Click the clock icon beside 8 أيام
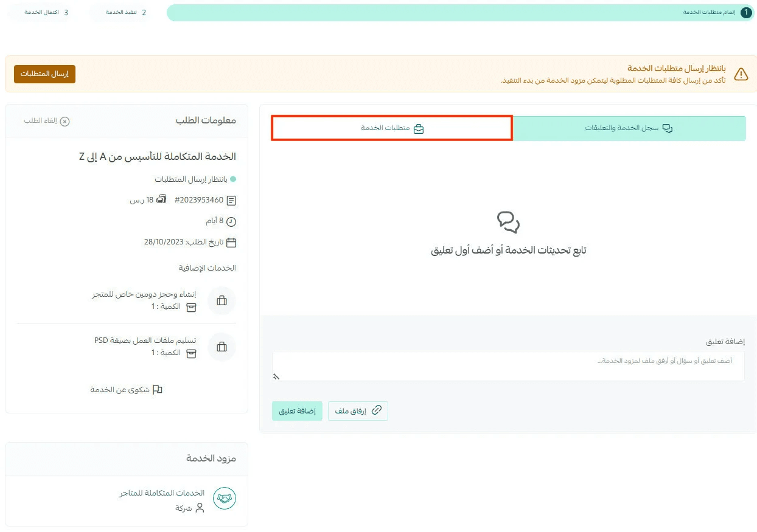The image size is (757, 532). [231, 221]
